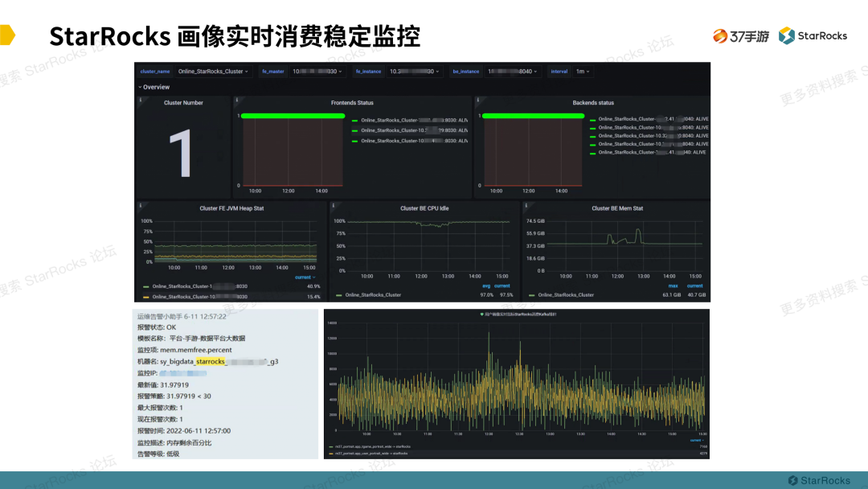
Task: Sort BE Mem Stat legend by max column
Action: (674, 286)
